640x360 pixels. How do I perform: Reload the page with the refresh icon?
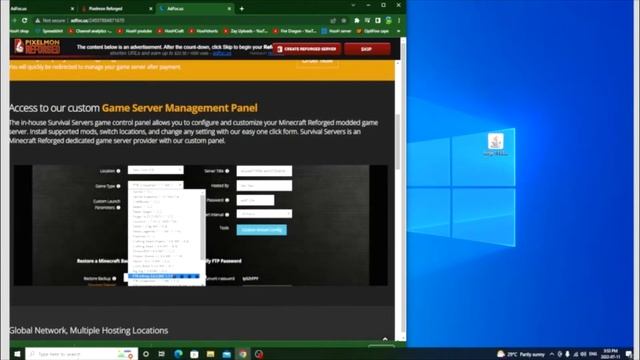(x=25, y=20)
